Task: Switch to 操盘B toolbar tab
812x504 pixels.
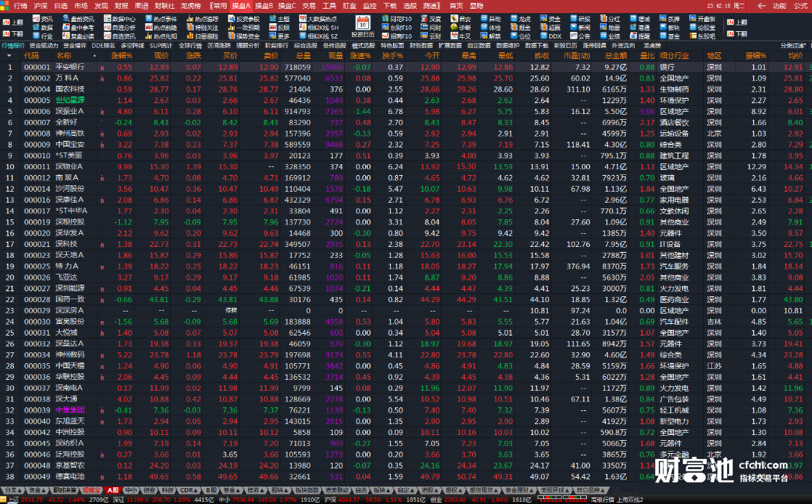Action: pyautogui.click(x=264, y=6)
